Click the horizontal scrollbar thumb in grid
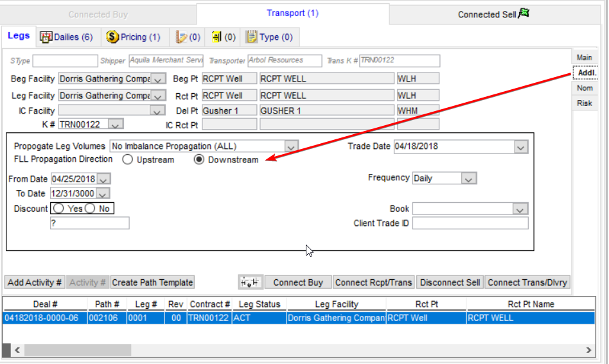Screen dimensions: 609x364 click(77, 351)
